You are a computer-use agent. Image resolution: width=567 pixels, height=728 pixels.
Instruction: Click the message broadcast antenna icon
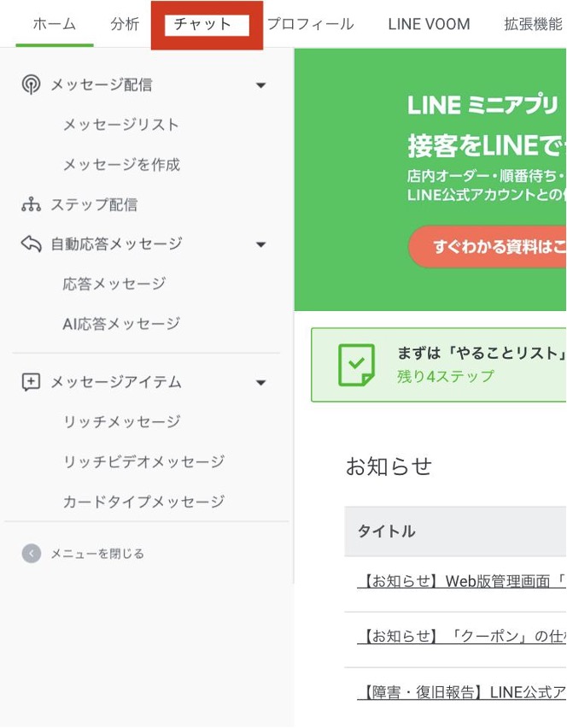[31, 85]
